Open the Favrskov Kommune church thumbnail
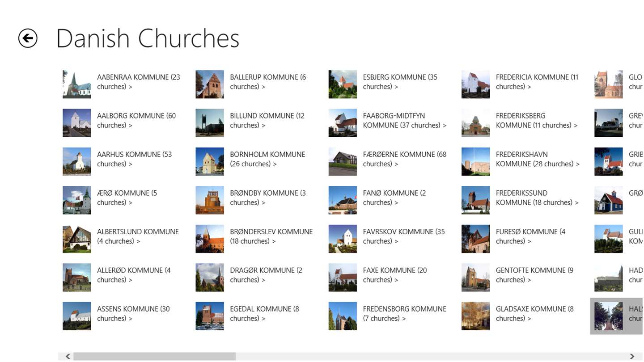The height and width of the screenshot is (362, 644). 343,239
